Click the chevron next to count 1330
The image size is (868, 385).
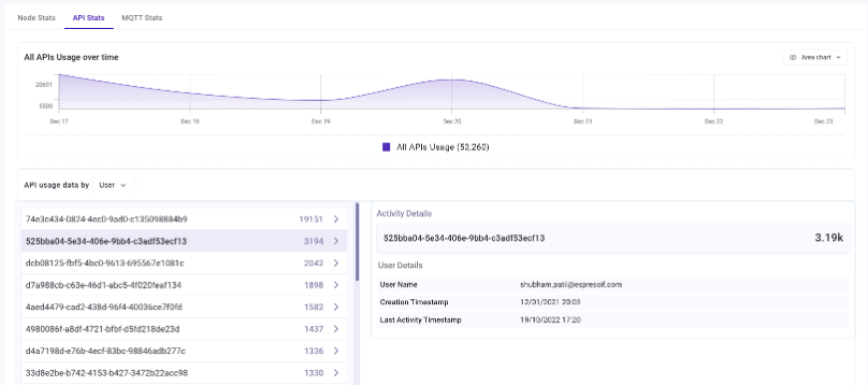click(336, 373)
